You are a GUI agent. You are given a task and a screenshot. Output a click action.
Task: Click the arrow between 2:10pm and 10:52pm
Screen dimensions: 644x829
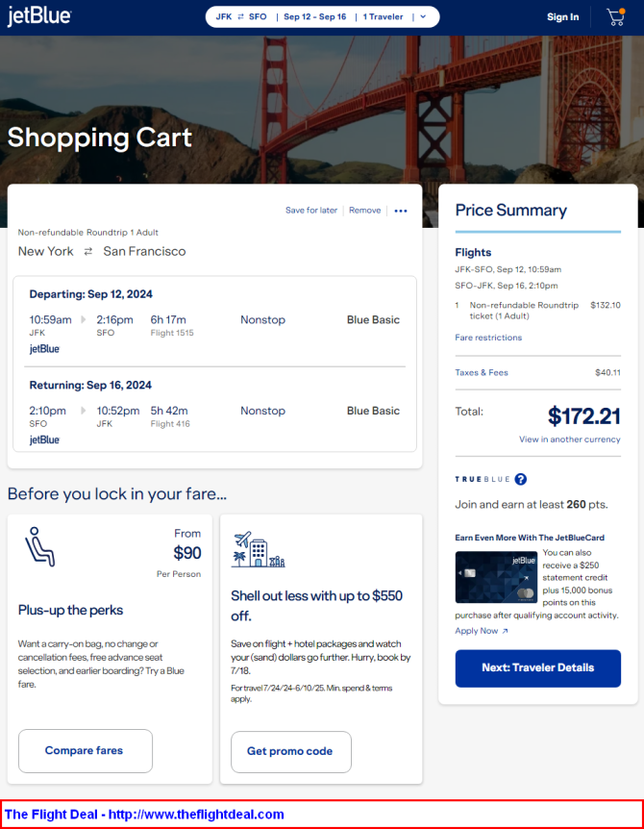84,411
